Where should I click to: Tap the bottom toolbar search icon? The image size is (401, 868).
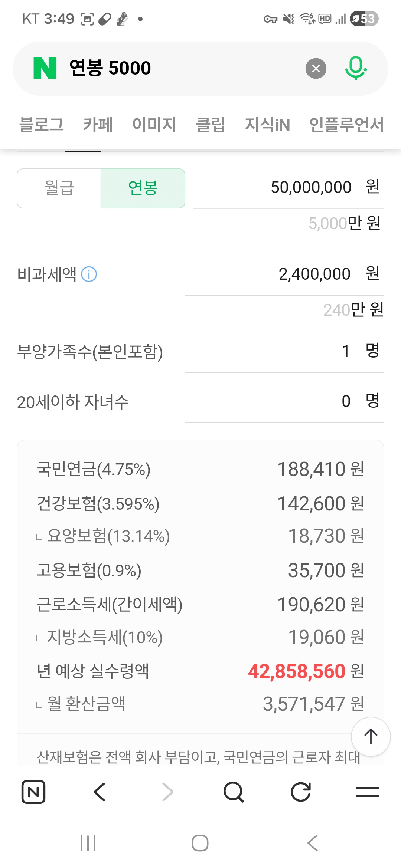pos(234,792)
